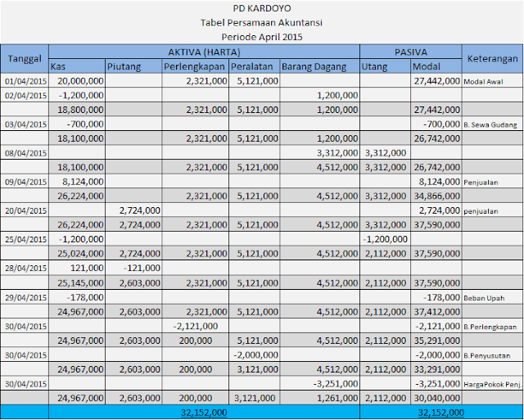This screenshot has height=420, width=524.
Task: Select the date cell 01/04/2015
Action: 25,81
